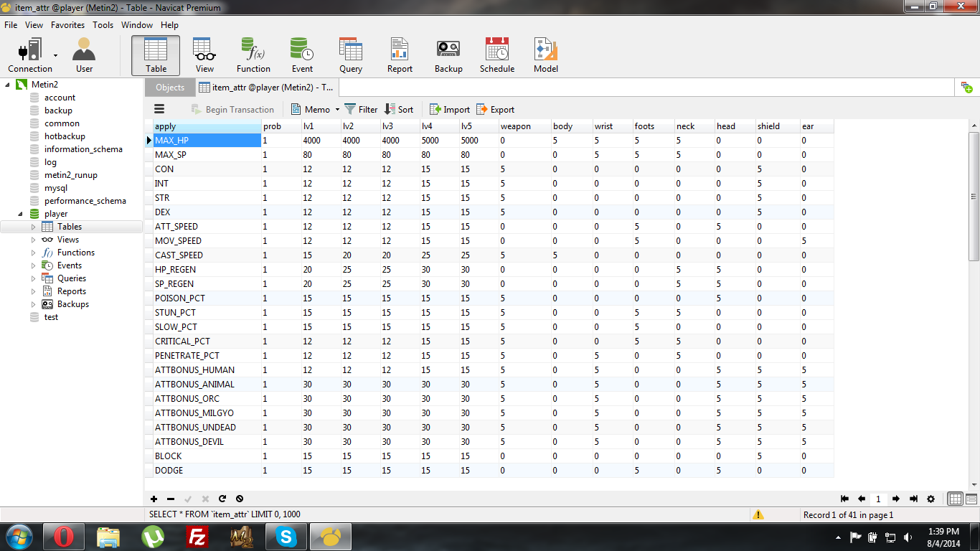The height and width of the screenshot is (551, 980).
Task: Open the Report toolbar icon
Action: (400, 56)
